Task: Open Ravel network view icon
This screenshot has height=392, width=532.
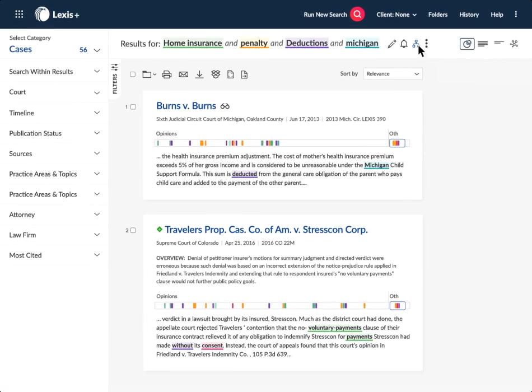Action: pos(514,44)
